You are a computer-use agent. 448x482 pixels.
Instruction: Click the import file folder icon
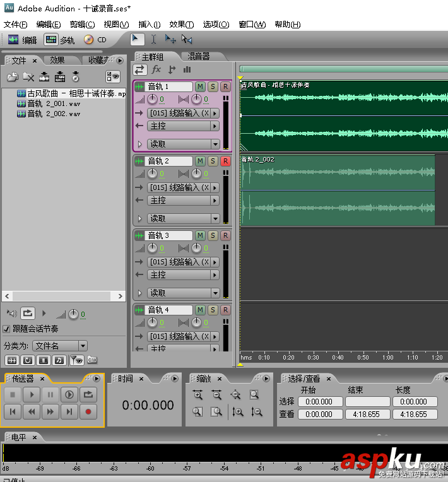pos(12,77)
